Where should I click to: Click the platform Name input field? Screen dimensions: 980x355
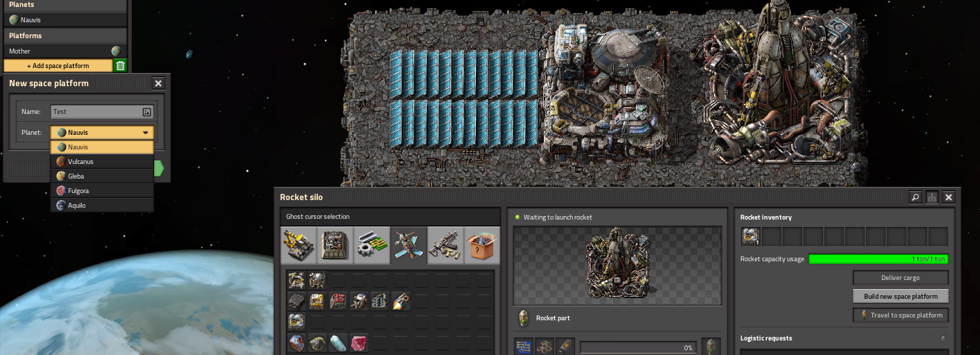tap(101, 111)
